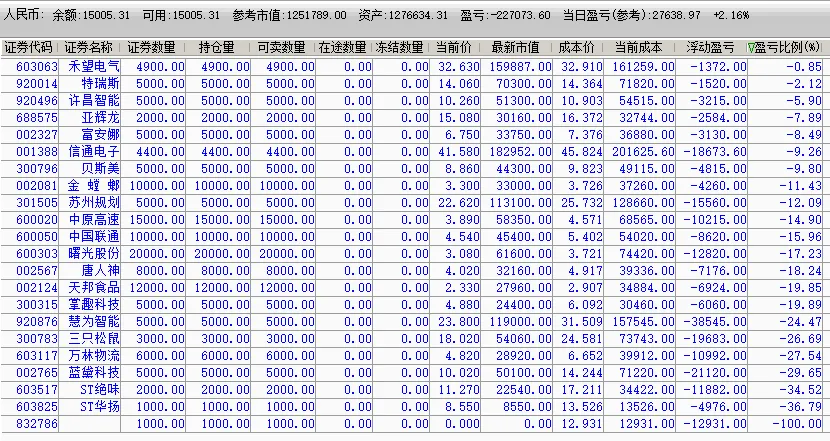The width and height of the screenshot is (830, 441).
Task: Select the 天邦食品 stock name
Action: 94,287
